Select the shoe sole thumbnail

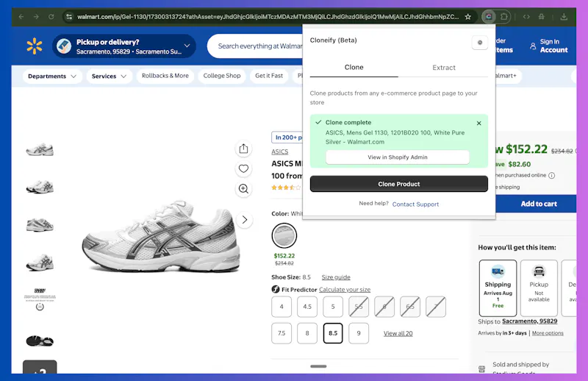coord(40,341)
